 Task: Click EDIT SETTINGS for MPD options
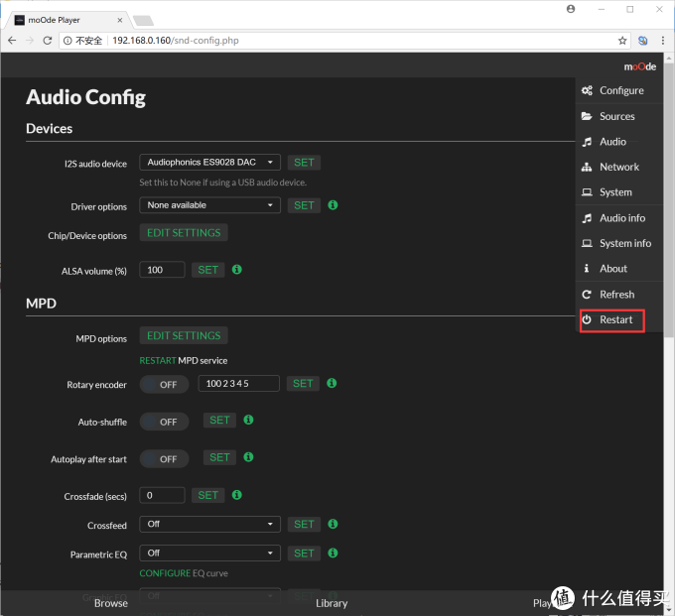click(184, 335)
